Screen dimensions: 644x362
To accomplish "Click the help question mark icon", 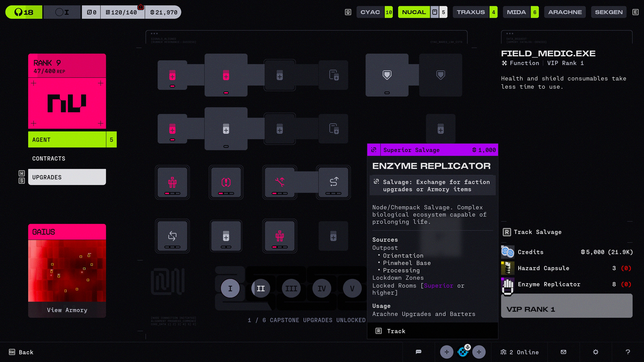I will pyautogui.click(x=628, y=352).
